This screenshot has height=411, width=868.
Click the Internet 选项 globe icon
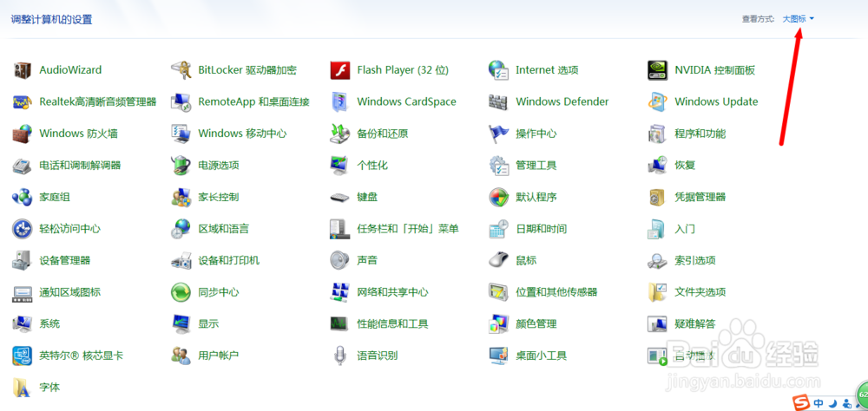tap(499, 70)
